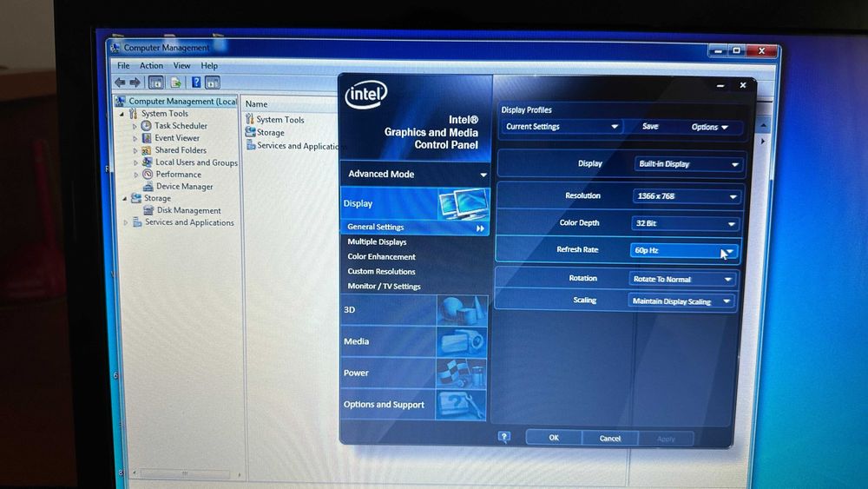
Task: Click the Options and Support tools icon
Action: pos(461,405)
